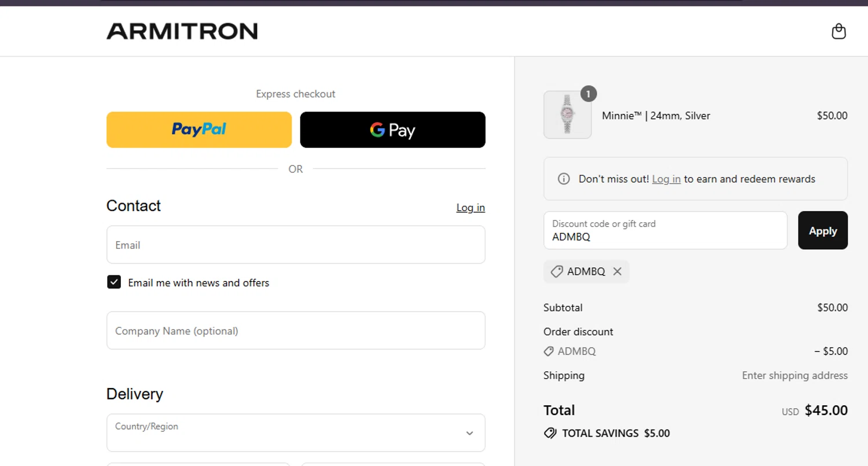Viewport: 868px width, 466px height.
Task: Open the shopping bag cart icon
Action: (838, 31)
